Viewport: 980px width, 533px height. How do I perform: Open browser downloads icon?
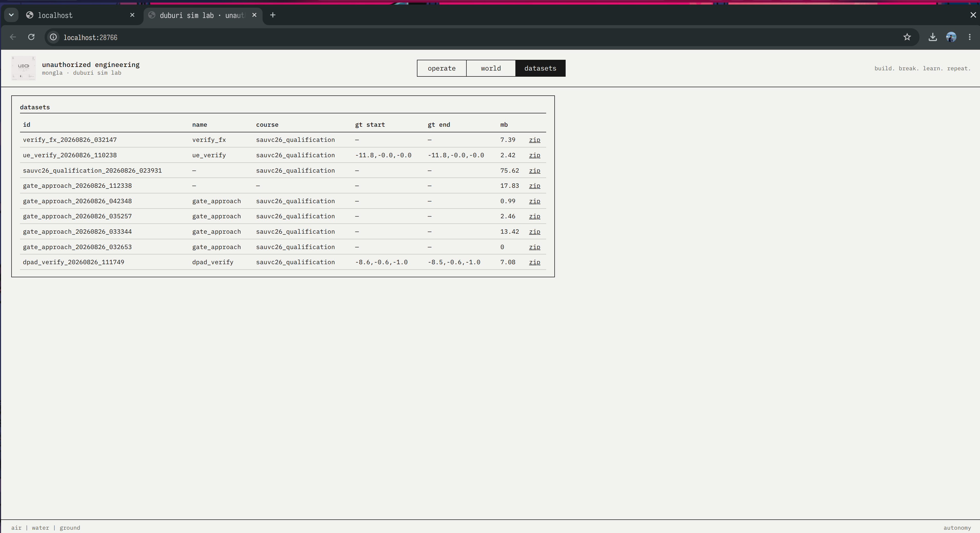coord(933,37)
